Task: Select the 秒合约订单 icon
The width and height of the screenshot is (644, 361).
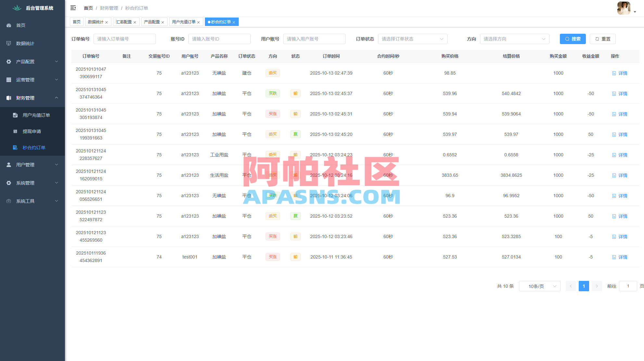Action: click(x=15, y=147)
